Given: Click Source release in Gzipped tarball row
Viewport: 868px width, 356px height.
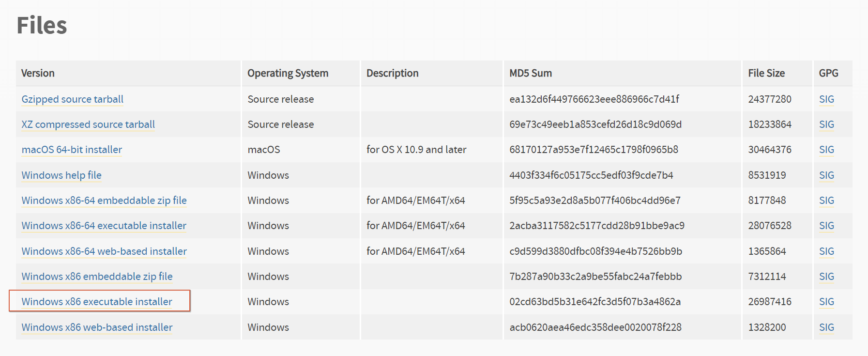Looking at the screenshot, I should click(x=281, y=99).
